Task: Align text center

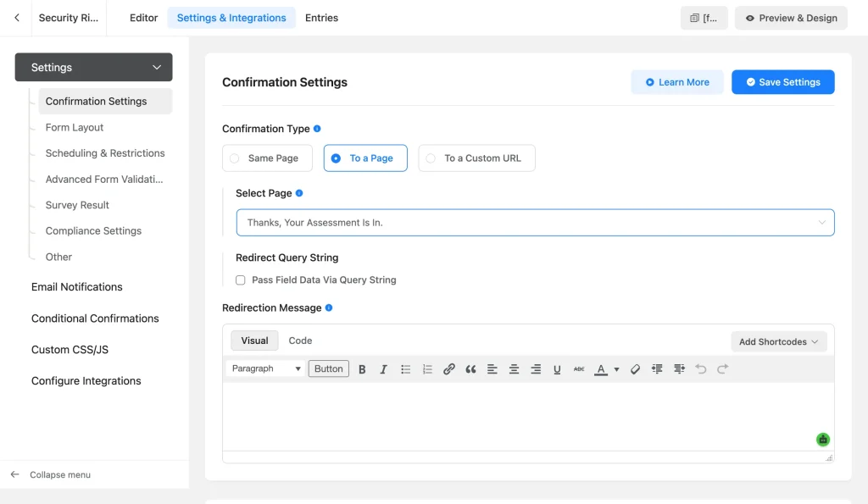Action: coord(514,369)
